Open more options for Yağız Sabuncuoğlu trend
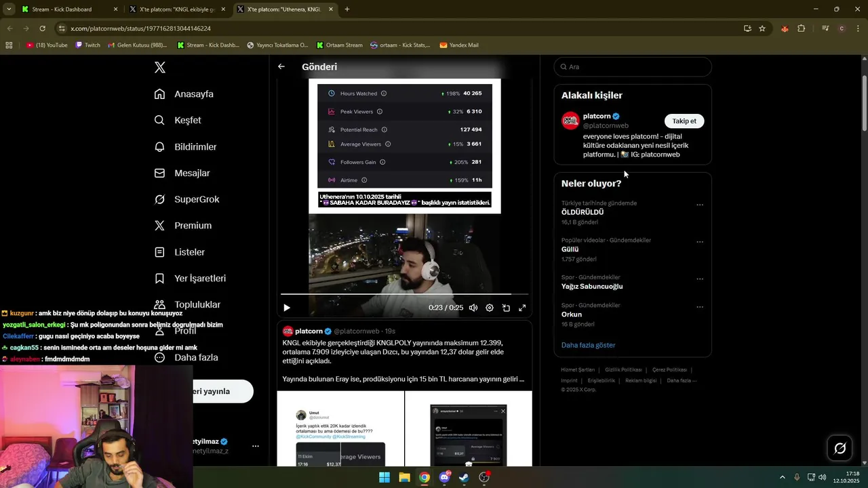The height and width of the screenshot is (488, 868). point(700,279)
